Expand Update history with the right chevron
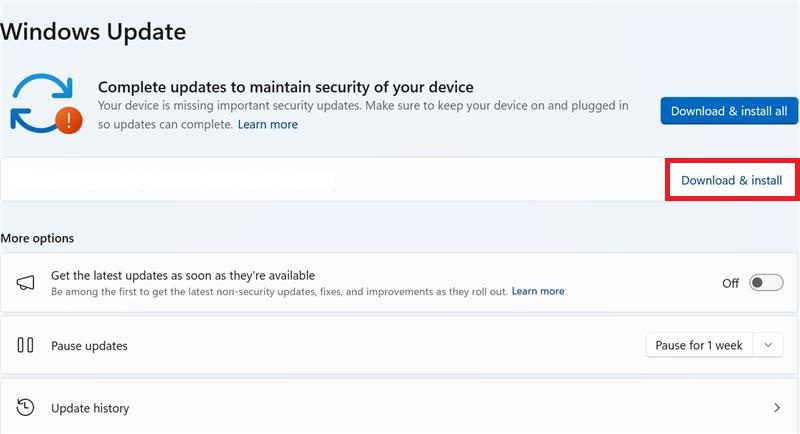 [777, 408]
